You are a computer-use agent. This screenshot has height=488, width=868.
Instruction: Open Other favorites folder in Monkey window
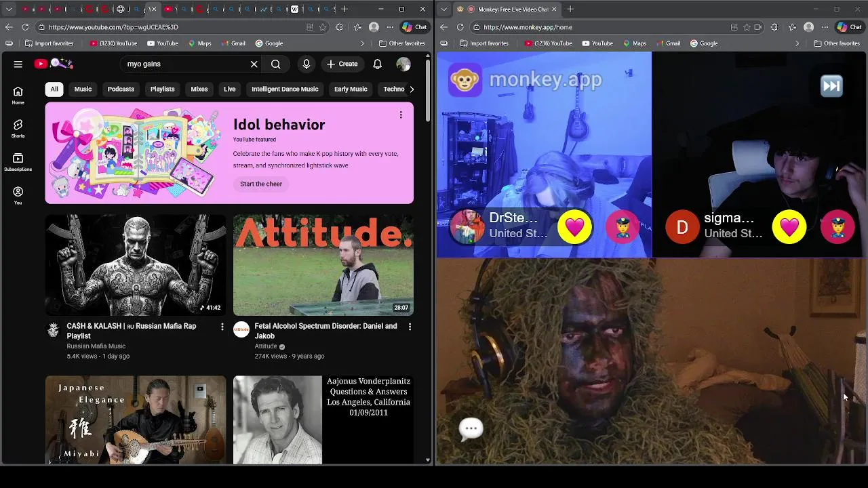click(837, 43)
